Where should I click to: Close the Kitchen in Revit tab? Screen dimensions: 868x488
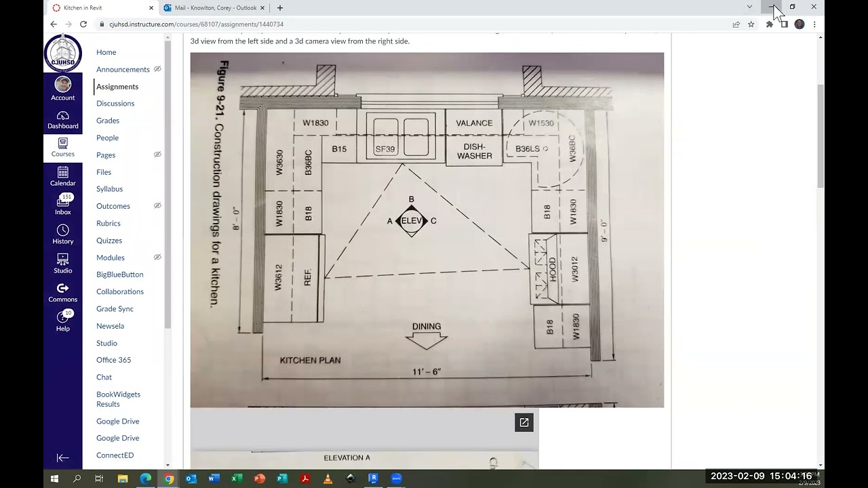151,8
